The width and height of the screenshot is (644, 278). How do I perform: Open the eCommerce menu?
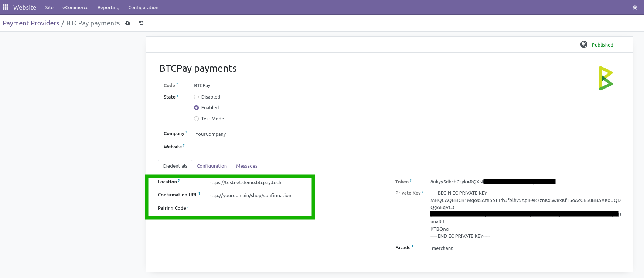click(75, 7)
